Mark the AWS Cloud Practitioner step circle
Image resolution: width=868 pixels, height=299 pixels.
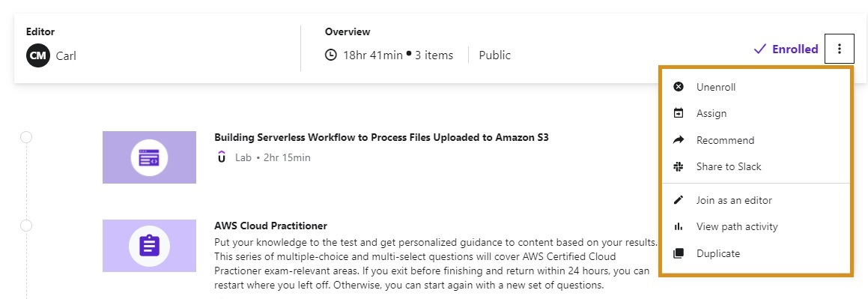[x=26, y=226]
